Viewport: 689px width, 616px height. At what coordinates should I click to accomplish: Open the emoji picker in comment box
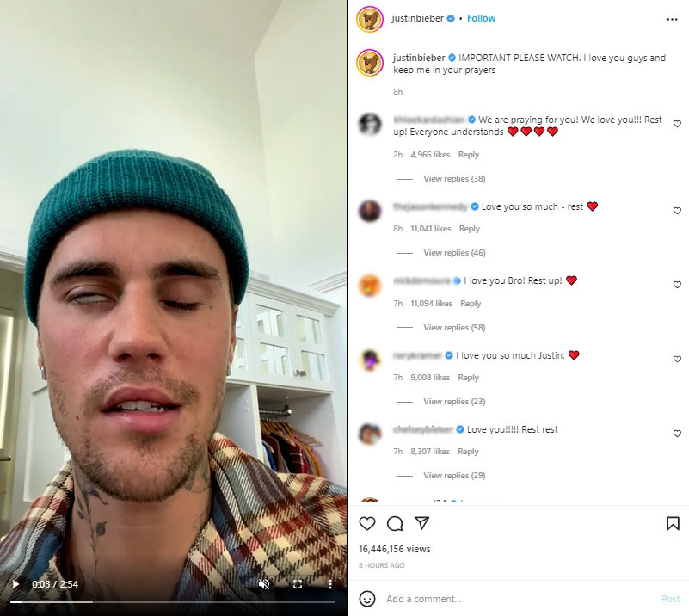[367, 599]
